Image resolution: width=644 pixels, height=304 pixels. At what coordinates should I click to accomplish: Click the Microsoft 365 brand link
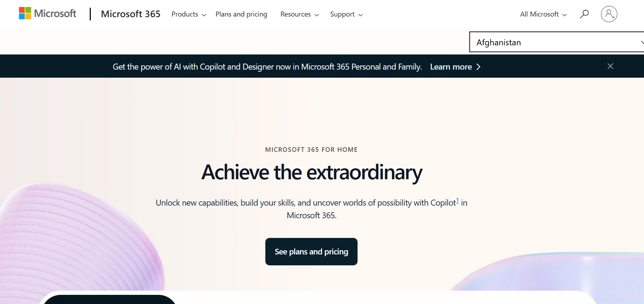(131, 14)
